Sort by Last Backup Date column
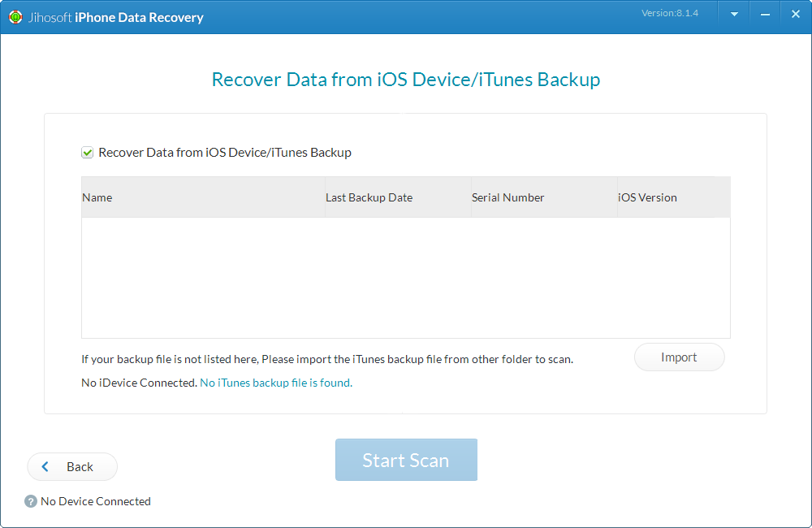Viewport: 812px width, 528px height. [398, 197]
